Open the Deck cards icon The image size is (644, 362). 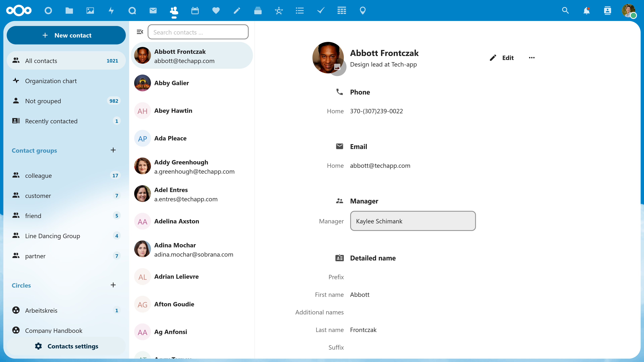(x=258, y=11)
